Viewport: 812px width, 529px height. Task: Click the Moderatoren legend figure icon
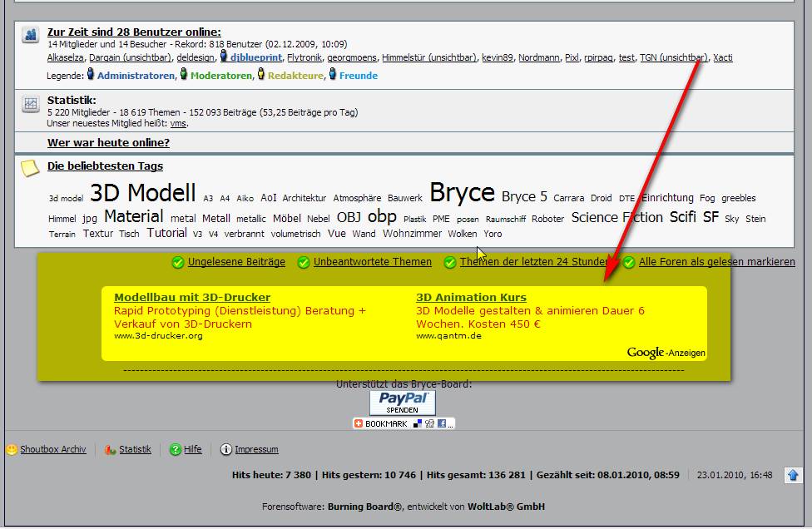pyautogui.click(x=183, y=73)
